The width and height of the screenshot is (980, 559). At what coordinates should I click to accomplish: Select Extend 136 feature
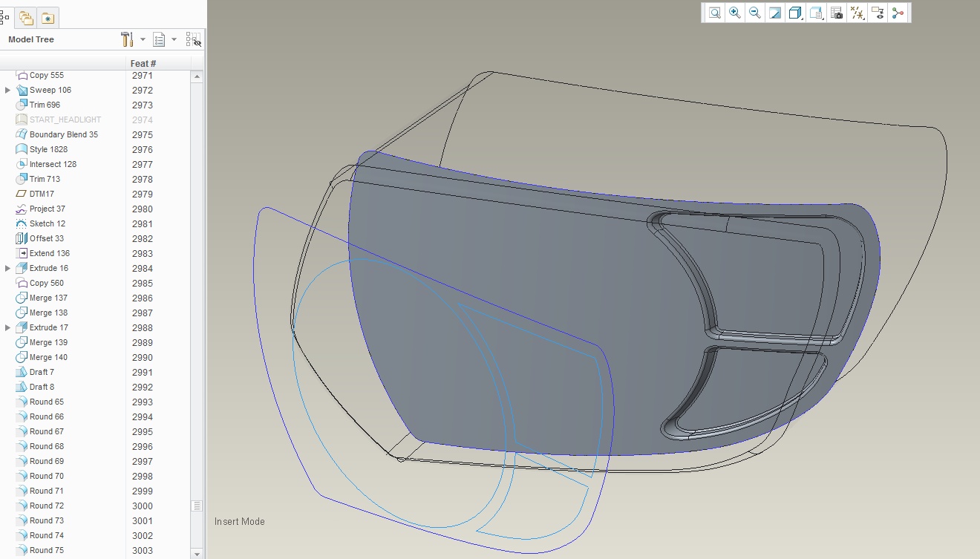[x=50, y=253]
